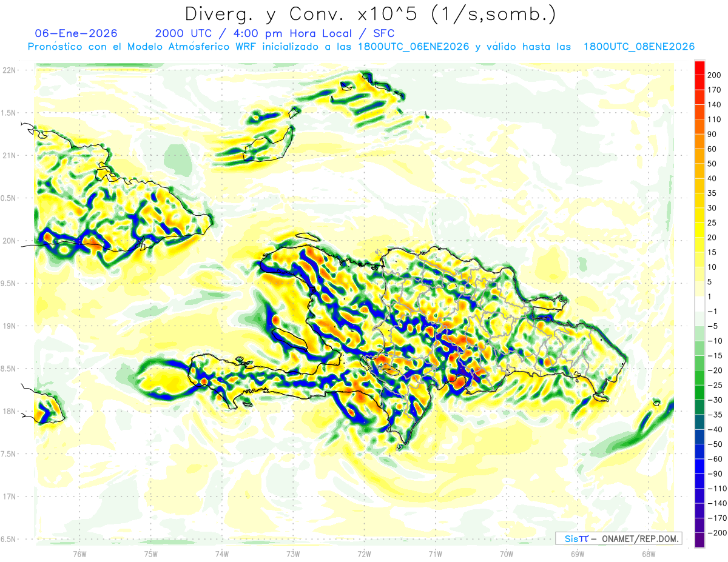
Task: Click the '2000 UTC / 4:00 pm Hora Local / SFC' text
Action: 274,33
